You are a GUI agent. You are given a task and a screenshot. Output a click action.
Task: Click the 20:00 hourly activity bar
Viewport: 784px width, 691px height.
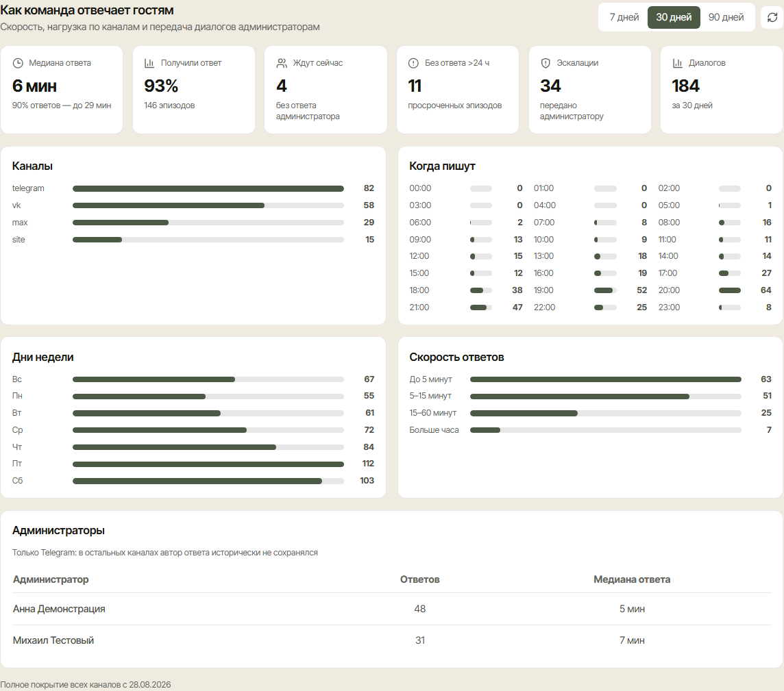(729, 290)
